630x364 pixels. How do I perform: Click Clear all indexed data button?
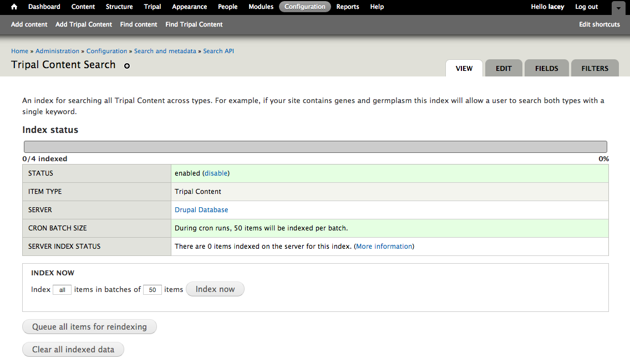click(73, 350)
